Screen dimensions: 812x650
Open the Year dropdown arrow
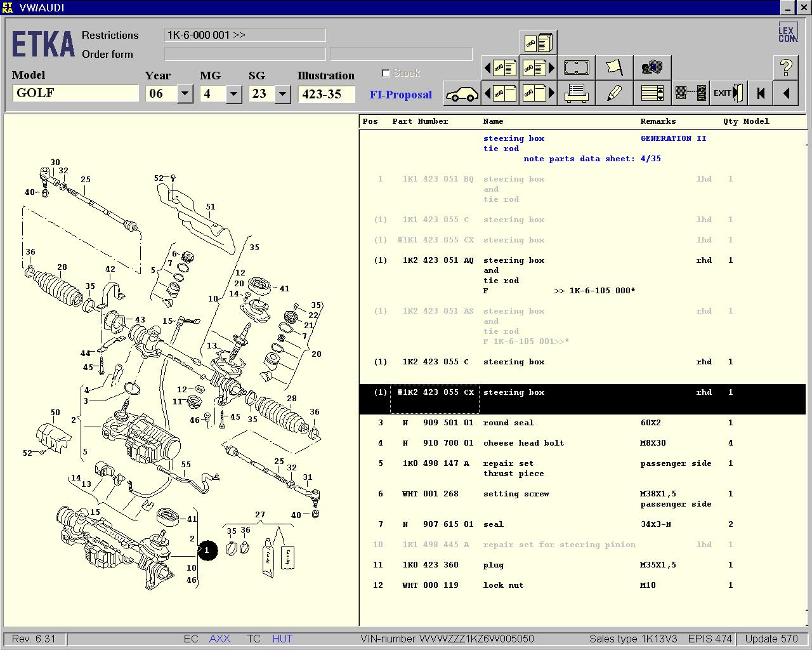[x=185, y=94]
